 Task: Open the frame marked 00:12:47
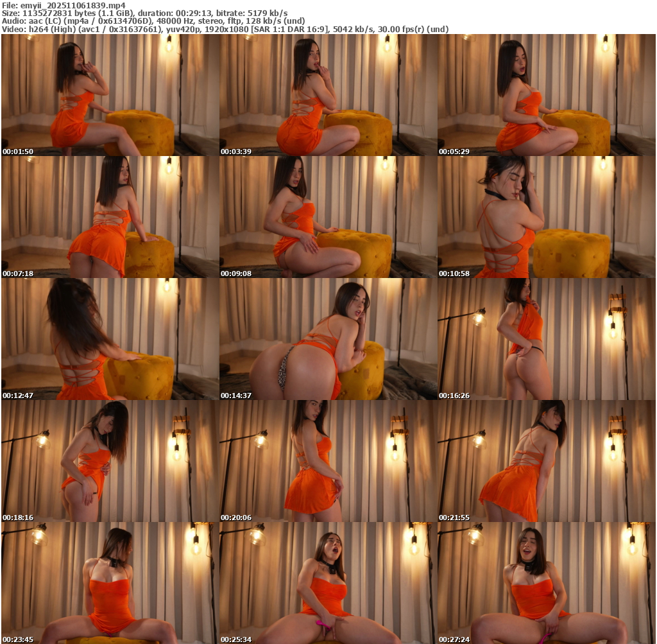click(x=110, y=339)
